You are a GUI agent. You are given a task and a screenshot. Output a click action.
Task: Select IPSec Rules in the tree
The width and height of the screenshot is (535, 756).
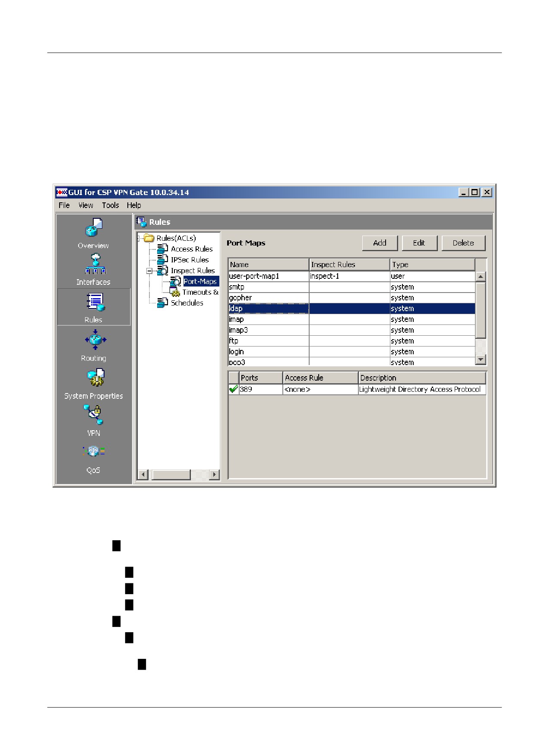(x=190, y=260)
